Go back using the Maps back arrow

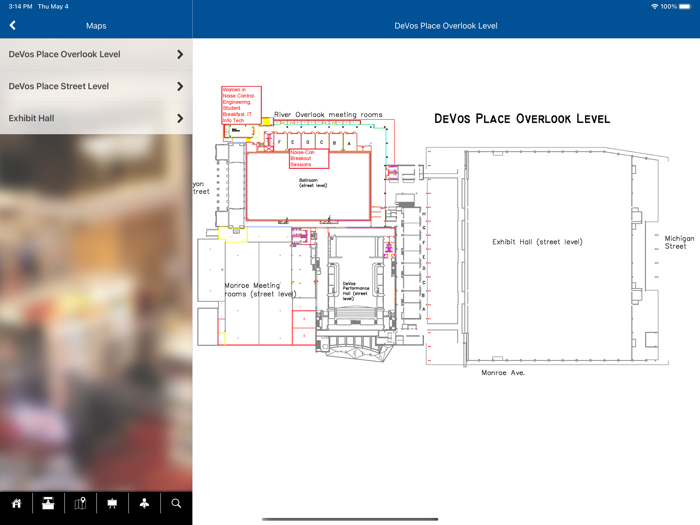pos(12,25)
